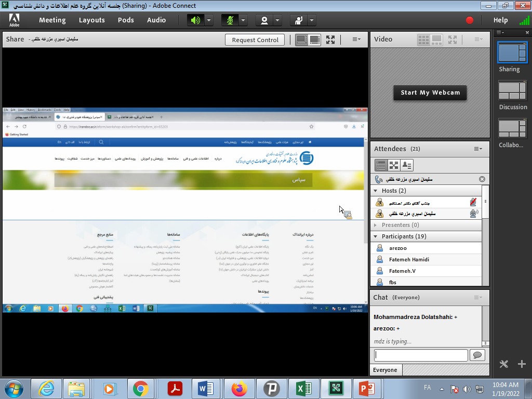Send chat message with speech bubble icon
The height and width of the screenshot is (399, 532).
point(477,355)
